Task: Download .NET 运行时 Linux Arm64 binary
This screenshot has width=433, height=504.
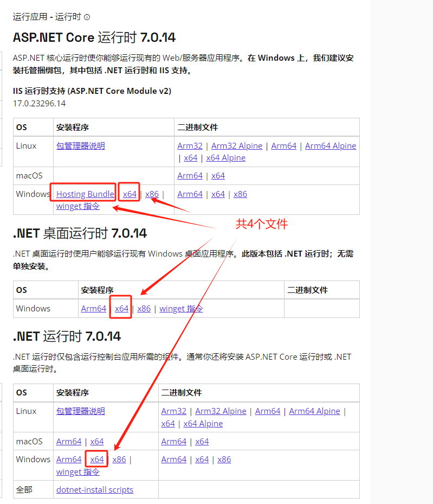Action: pyautogui.click(x=268, y=411)
